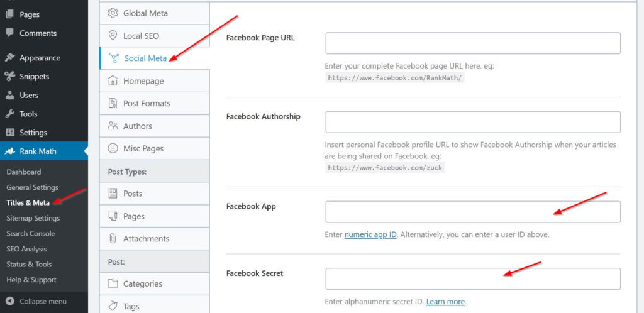
Task: Click the Local SEO map pin icon
Action: (x=113, y=36)
